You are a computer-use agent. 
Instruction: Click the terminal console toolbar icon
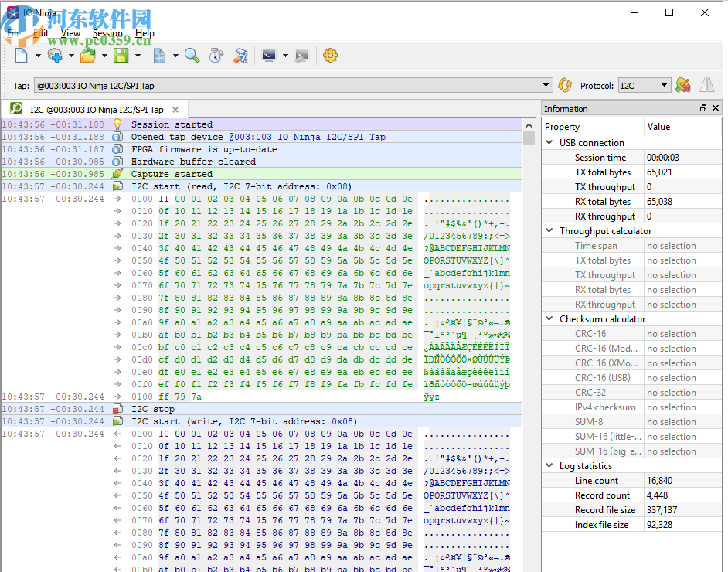pos(269,55)
